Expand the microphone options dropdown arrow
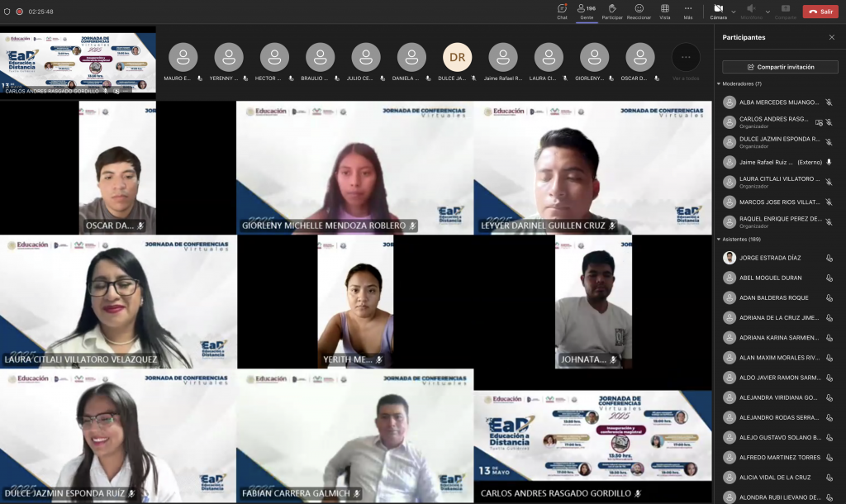The width and height of the screenshot is (846, 504). pos(768,12)
